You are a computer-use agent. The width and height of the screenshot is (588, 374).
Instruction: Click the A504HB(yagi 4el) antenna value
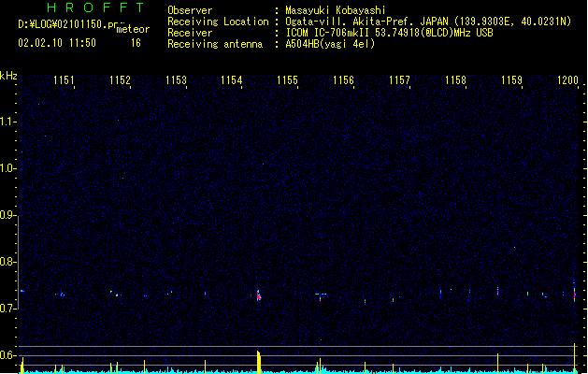[330, 44]
